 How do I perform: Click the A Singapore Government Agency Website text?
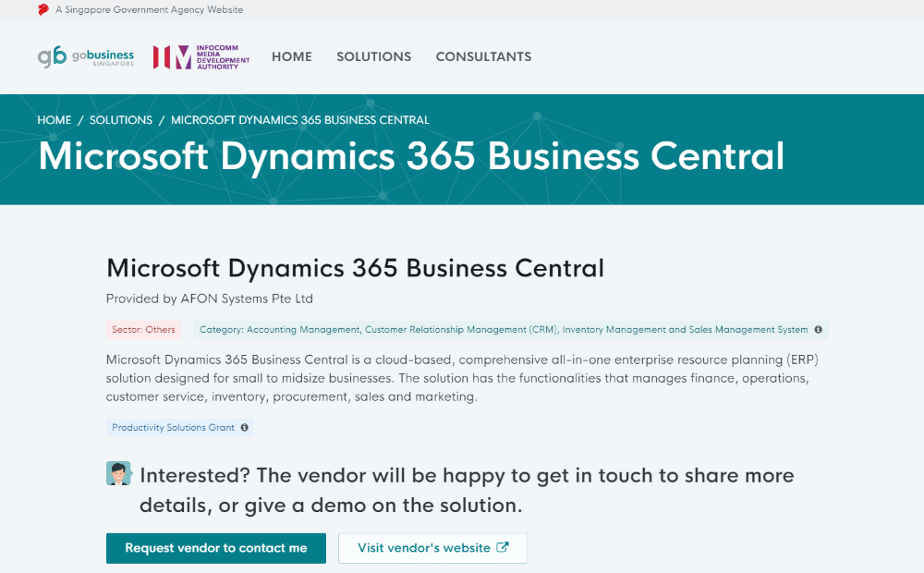tap(149, 9)
